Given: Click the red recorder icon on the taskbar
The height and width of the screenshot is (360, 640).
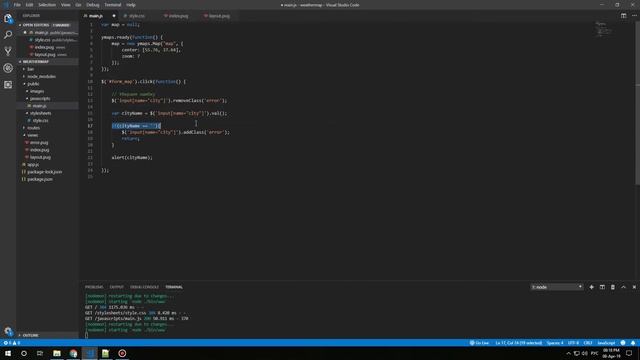Looking at the screenshot, I should click(122, 353).
